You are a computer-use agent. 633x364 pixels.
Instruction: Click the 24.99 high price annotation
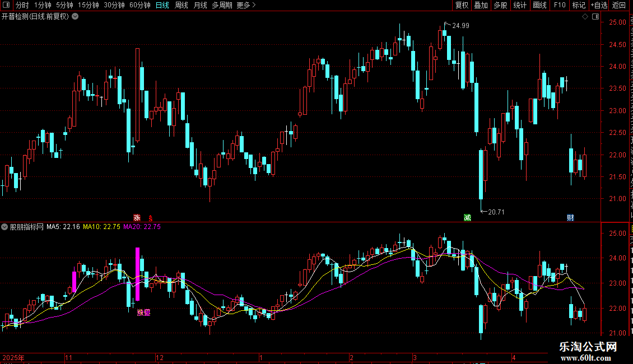point(460,25)
